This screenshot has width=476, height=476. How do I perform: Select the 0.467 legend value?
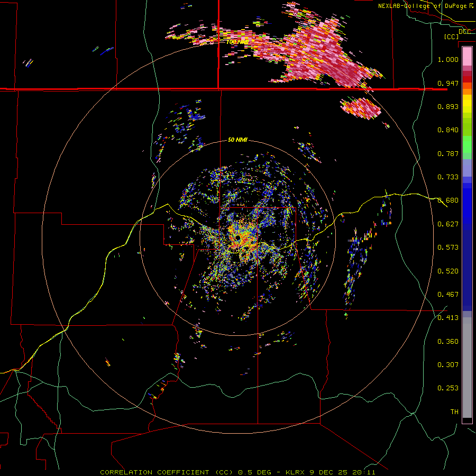coord(448,295)
